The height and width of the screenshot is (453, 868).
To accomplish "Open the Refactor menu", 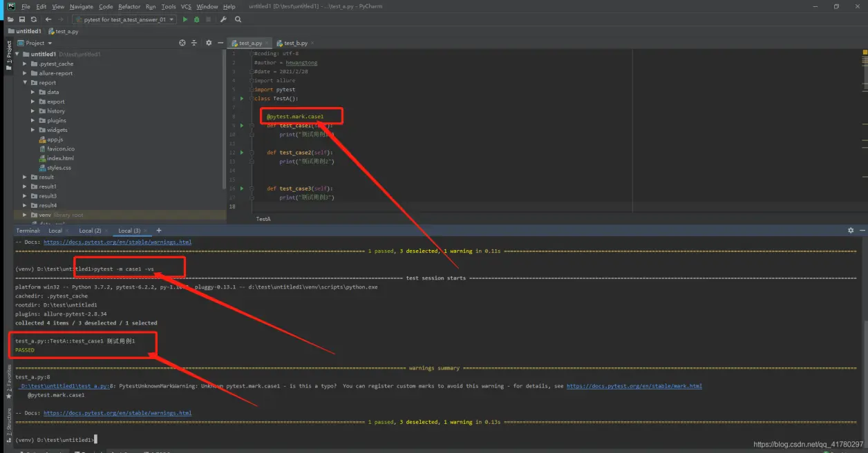I will click(129, 6).
